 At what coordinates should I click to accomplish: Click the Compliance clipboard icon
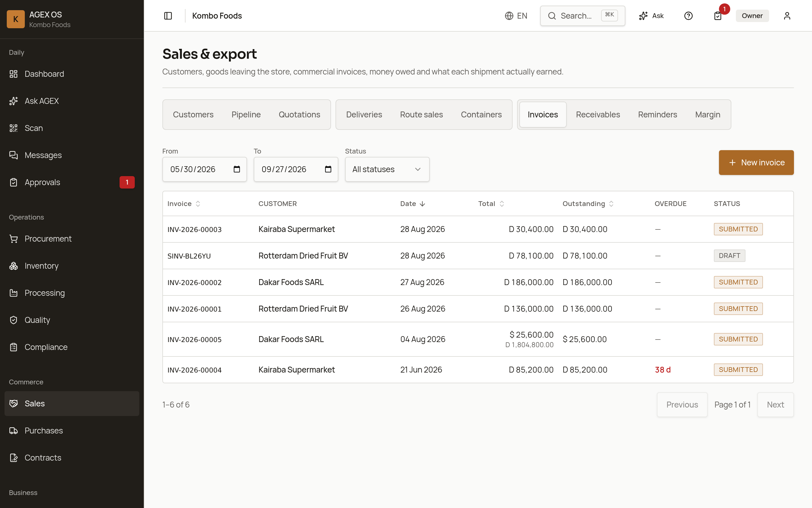(x=14, y=347)
